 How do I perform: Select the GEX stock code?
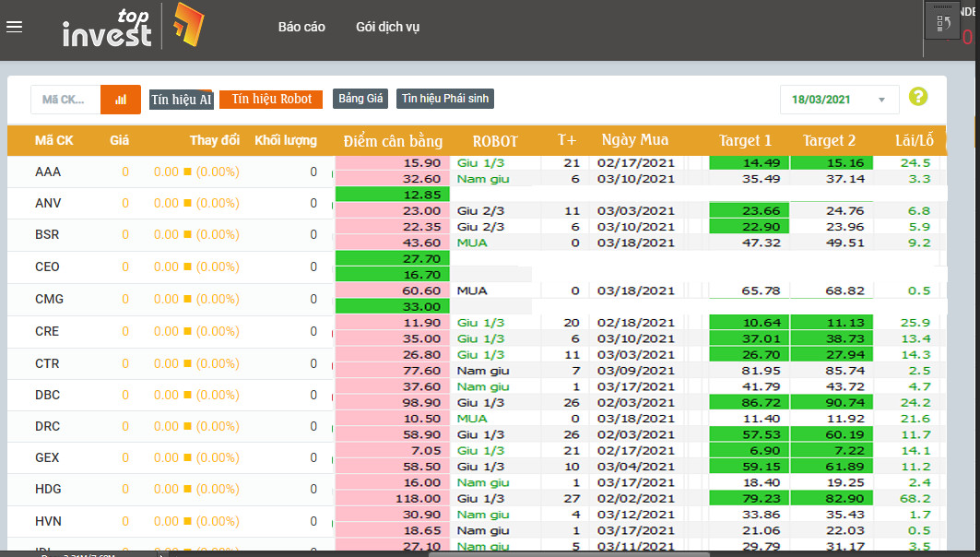(x=48, y=457)
